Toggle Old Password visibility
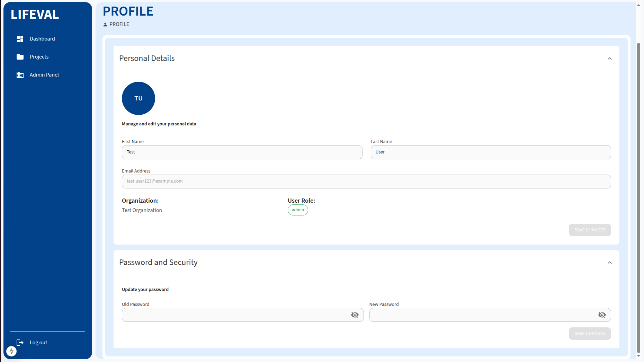Viewport: 644px width, 362px height. (355, 315)
